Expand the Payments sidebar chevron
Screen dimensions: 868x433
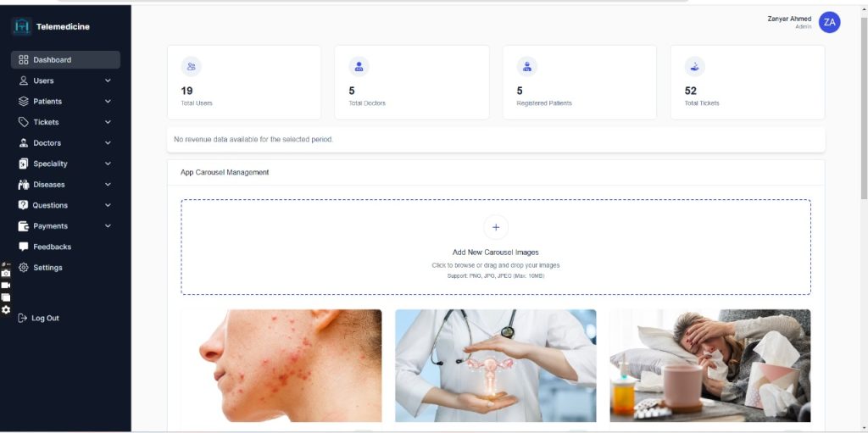tap(108, 226)
